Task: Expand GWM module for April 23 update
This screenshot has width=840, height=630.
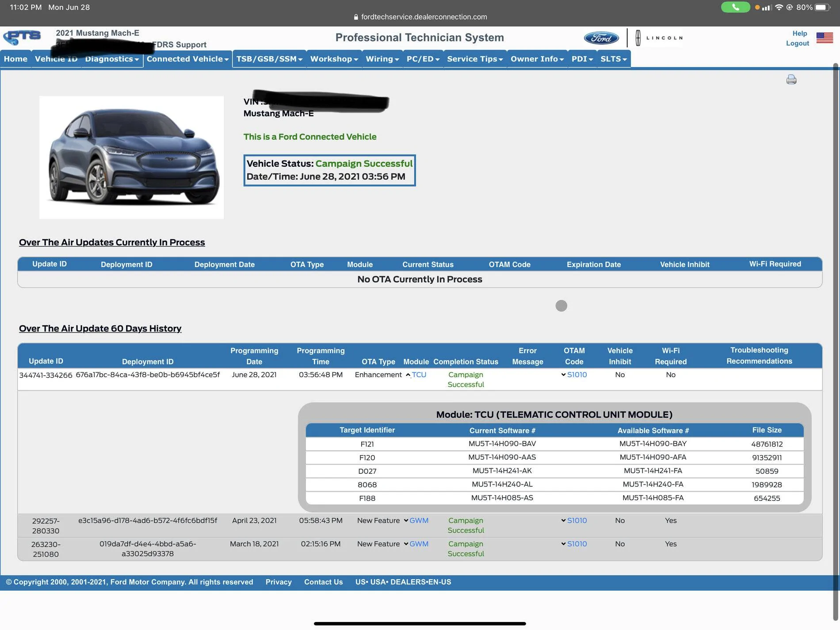Action: pos(406,520)
